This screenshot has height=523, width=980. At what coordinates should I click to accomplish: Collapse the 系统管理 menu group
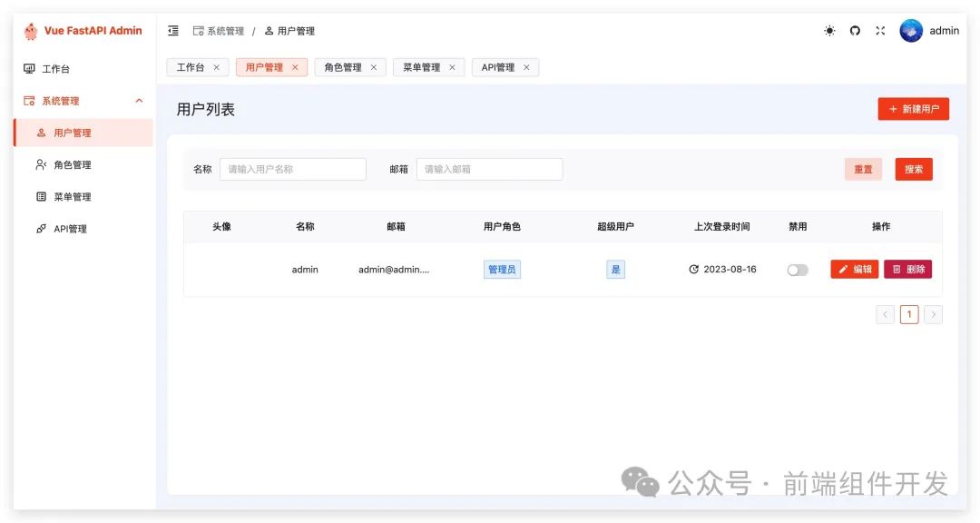click(x=141, y=101)
